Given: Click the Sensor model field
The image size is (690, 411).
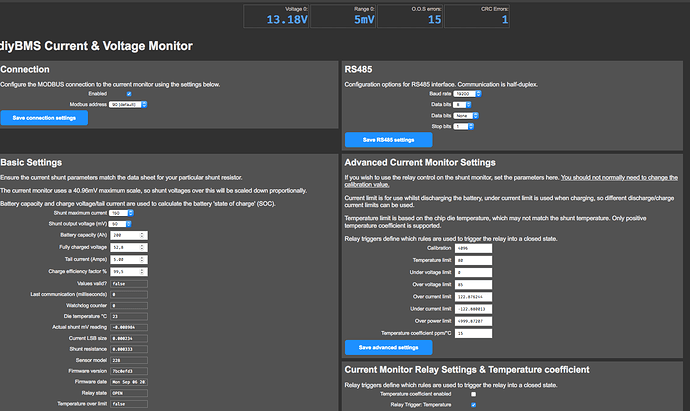Looking at the screenshot, I should (x=129, y=360).
